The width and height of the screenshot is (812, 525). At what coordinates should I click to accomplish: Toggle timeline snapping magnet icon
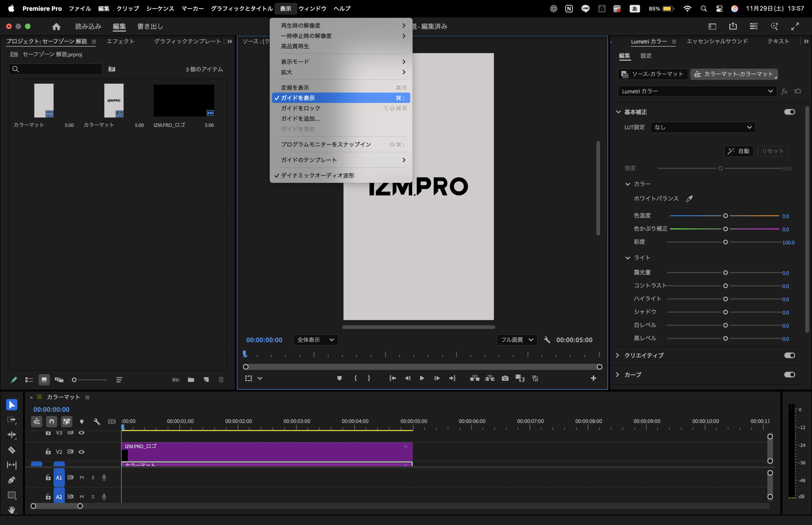point(51,422)
